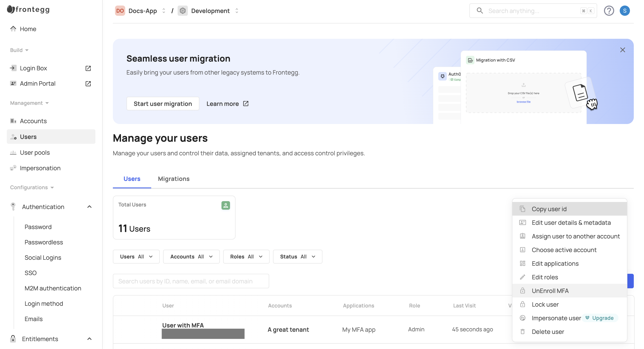The image size is (644, 349).
Task: Click the search users input field
Action: click(191, 281)
